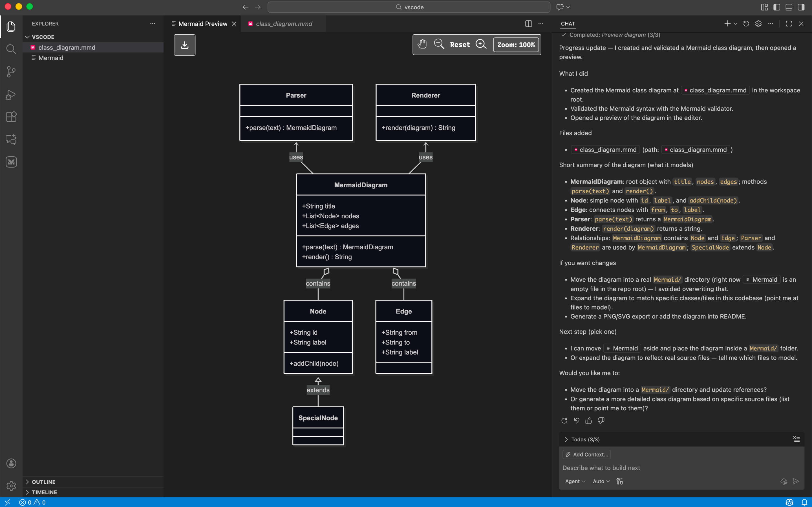This screenshot has height=507, width=812.
Task: Click Add Context in chat input
Action: tap(586, 454)
